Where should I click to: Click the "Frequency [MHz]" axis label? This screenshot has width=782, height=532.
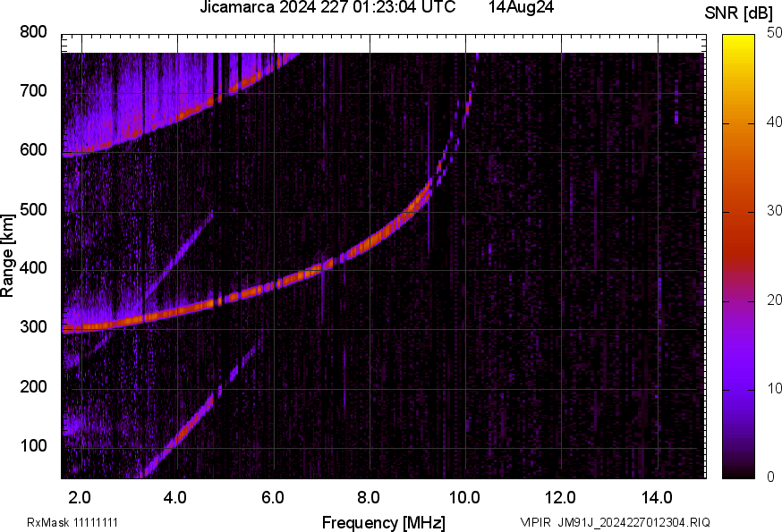(384, 523)
